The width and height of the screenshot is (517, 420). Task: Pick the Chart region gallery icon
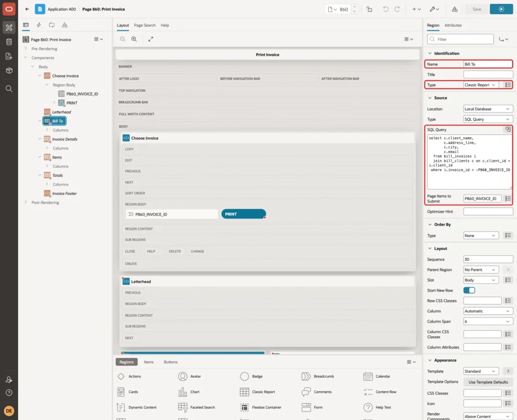point(182,392)
